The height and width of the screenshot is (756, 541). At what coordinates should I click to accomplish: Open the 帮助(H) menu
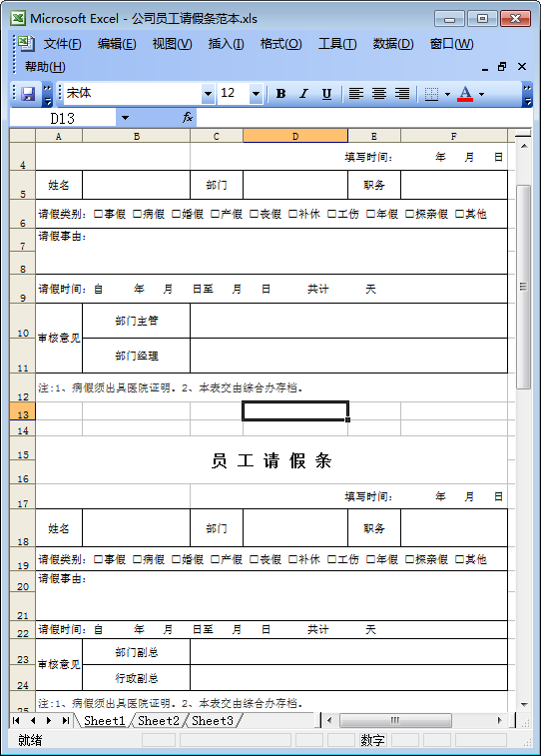45,67
